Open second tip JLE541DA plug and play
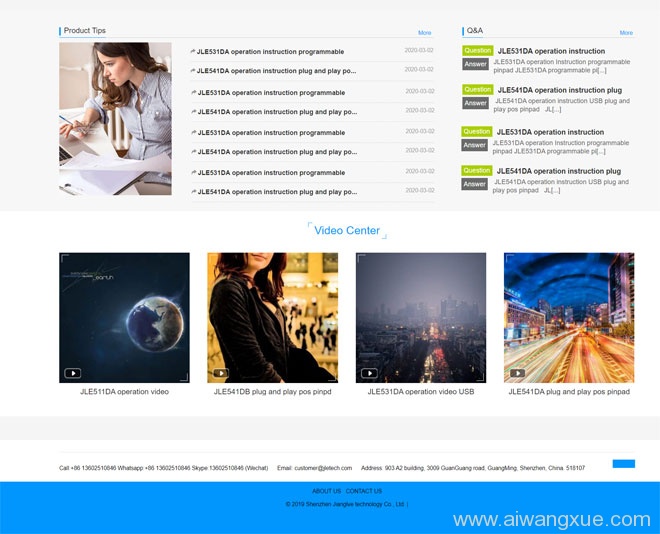 coord(276,71)
